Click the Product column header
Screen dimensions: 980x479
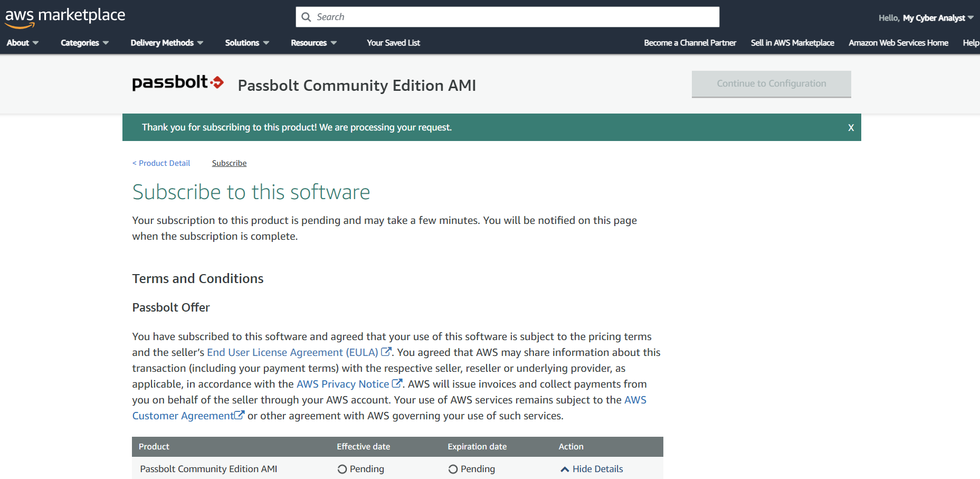pos(154,447)
